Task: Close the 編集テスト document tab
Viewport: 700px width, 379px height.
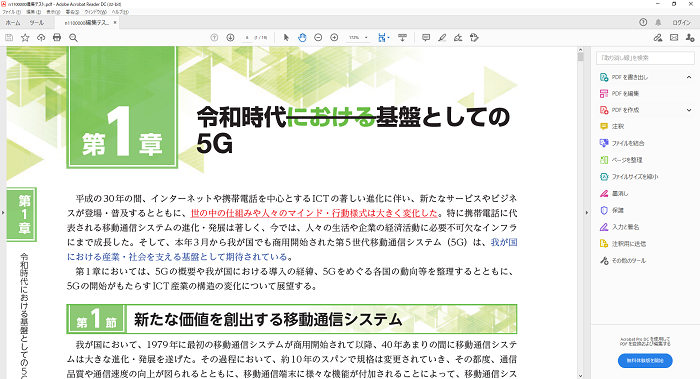Action: 115,22
